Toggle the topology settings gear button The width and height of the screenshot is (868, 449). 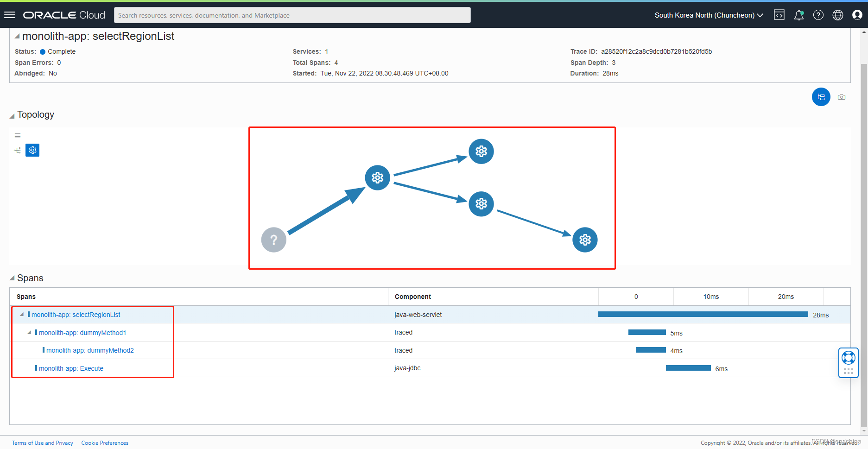coord(32,150)
